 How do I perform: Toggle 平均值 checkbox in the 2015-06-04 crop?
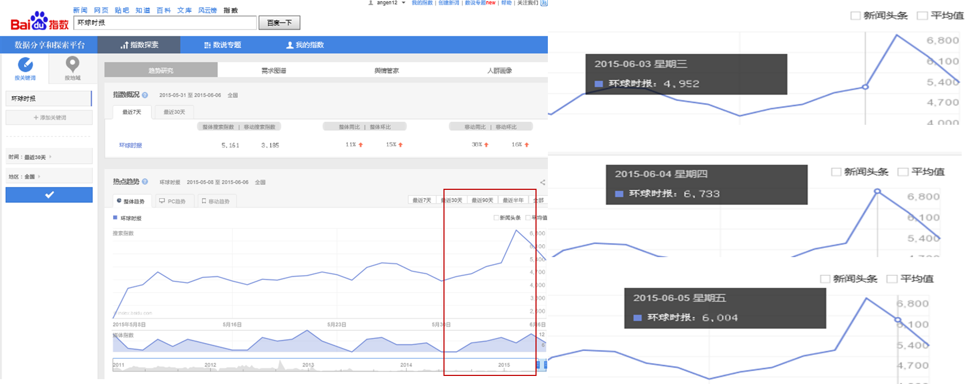[903, 172]
